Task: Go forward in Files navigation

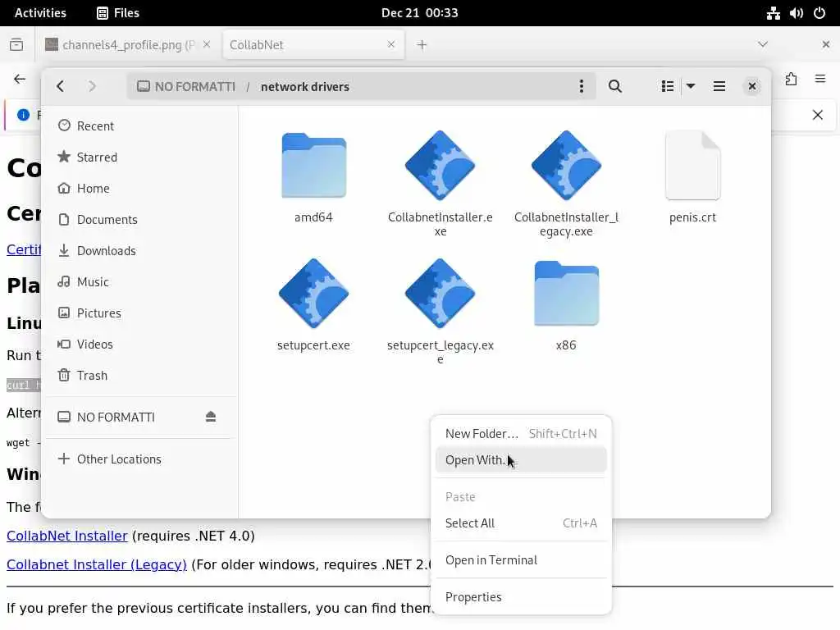Action: 92,86
